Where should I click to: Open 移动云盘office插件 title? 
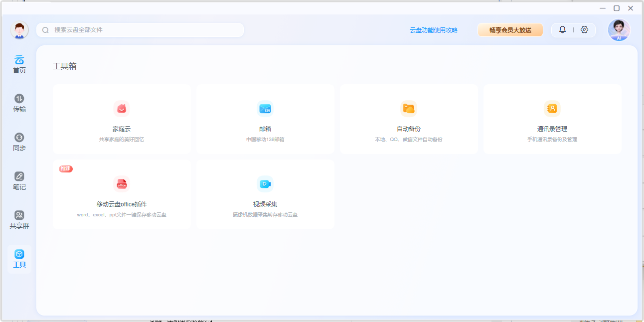pos(122,204)
